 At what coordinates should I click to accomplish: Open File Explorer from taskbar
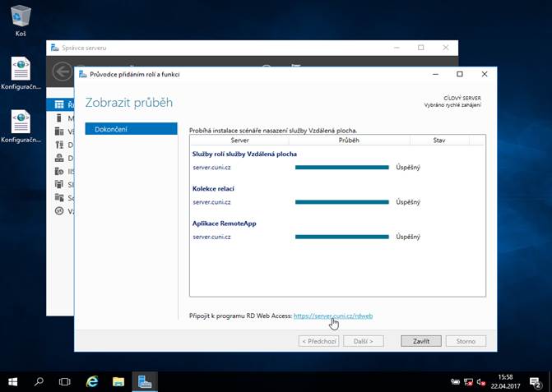(118, 382)
